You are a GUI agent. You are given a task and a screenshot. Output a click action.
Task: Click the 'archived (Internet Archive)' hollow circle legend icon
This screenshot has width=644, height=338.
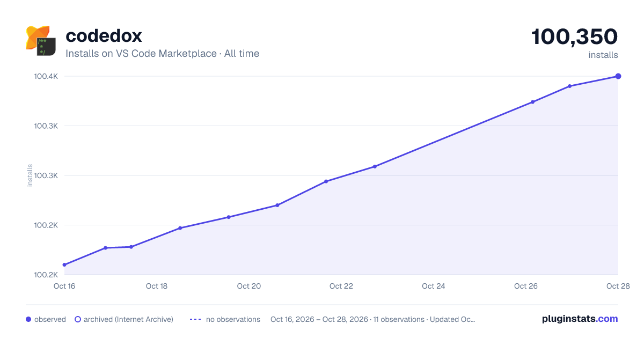point(77,319)
